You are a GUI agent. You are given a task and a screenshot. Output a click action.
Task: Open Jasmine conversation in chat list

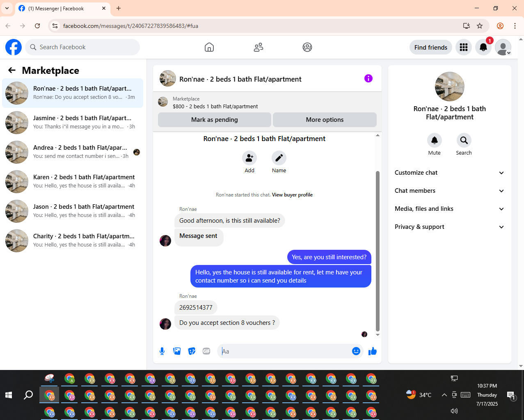pos(73,123)
